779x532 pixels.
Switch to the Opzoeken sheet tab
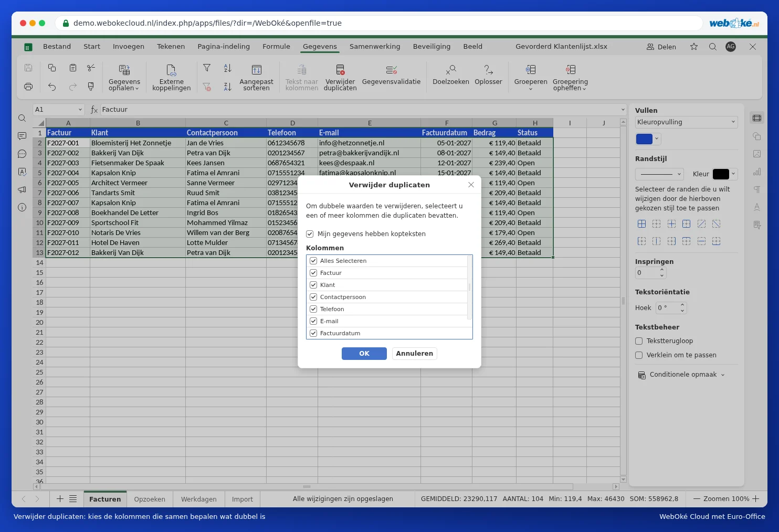(x=150, y=499)
